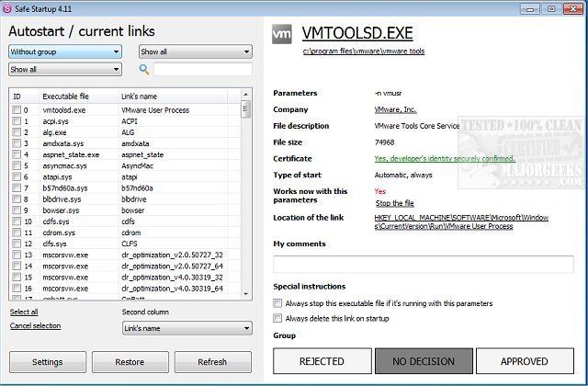Mark the entry as APPROVED
Viewport: 588px width, 386px height.
coord(525,361)
